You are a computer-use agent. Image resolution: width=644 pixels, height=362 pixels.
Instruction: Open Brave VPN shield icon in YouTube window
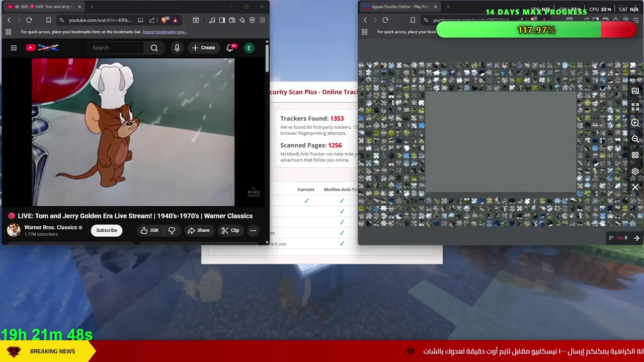pos(252,20)
